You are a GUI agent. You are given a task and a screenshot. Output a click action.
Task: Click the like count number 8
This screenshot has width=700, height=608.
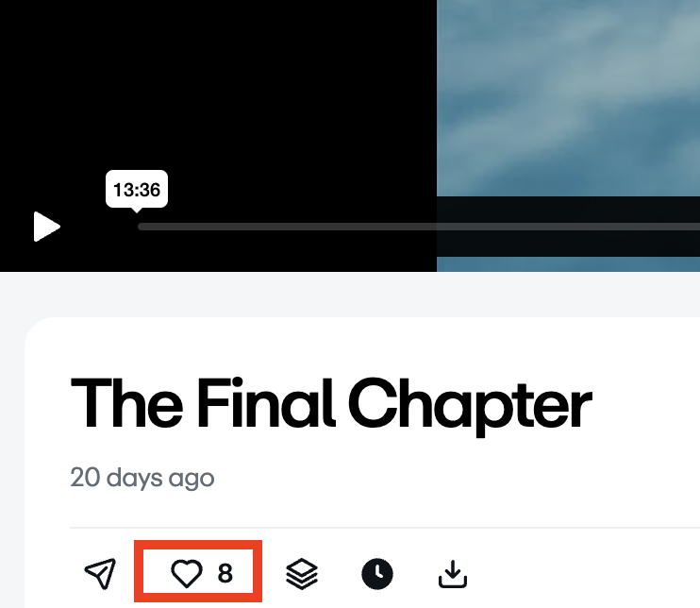pos(225,574)
